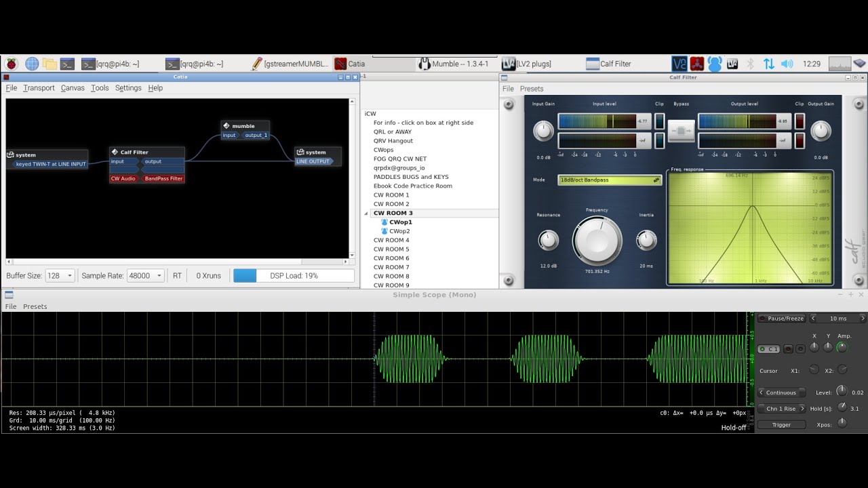Image resolution: width=868 pixels, height=488 pixels.
Task: Open the file manager folder icon
Action: point(50,64)
